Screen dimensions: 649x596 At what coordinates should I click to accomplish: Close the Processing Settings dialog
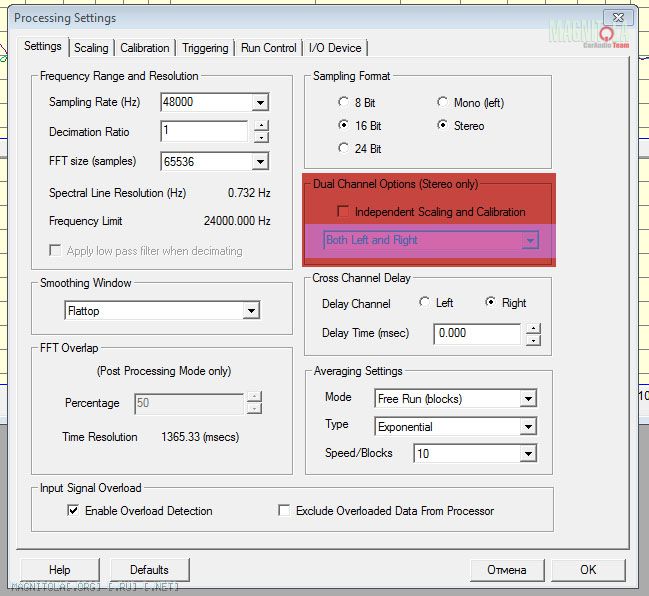618,18
